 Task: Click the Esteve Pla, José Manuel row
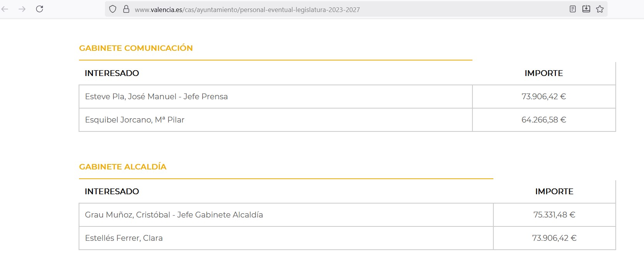[x=156, y=97]
